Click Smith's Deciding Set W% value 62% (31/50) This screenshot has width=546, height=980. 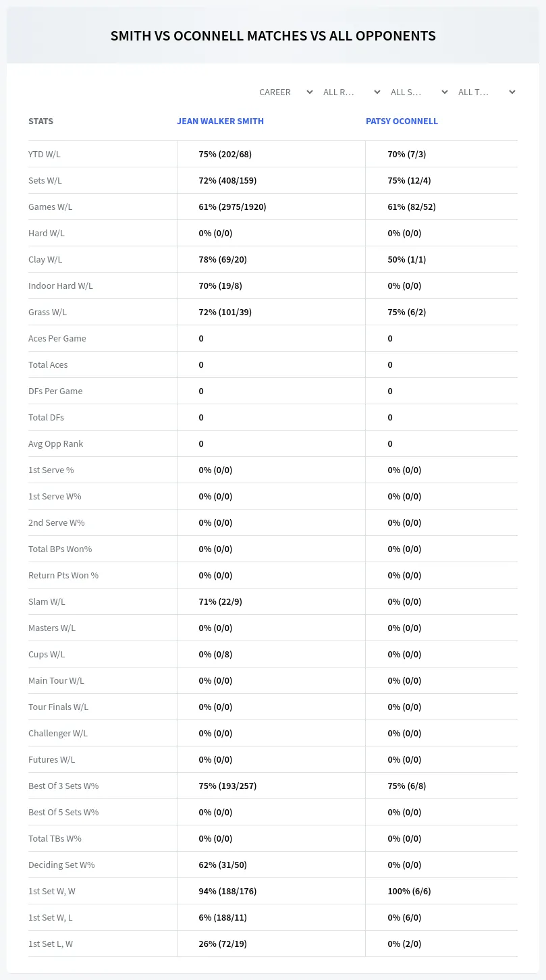(225, 865)
